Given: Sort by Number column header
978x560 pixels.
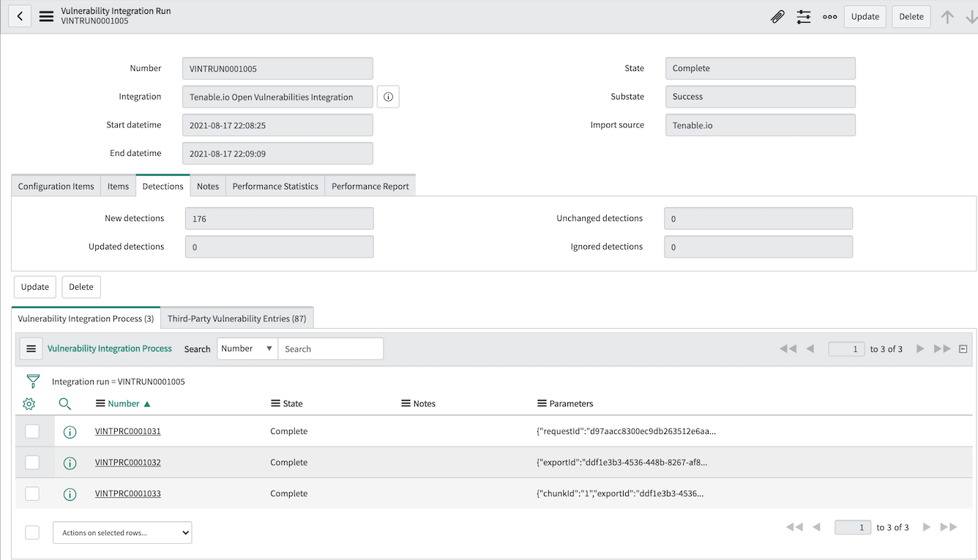Looking at the screenshot, I should (x=123, y=403).
